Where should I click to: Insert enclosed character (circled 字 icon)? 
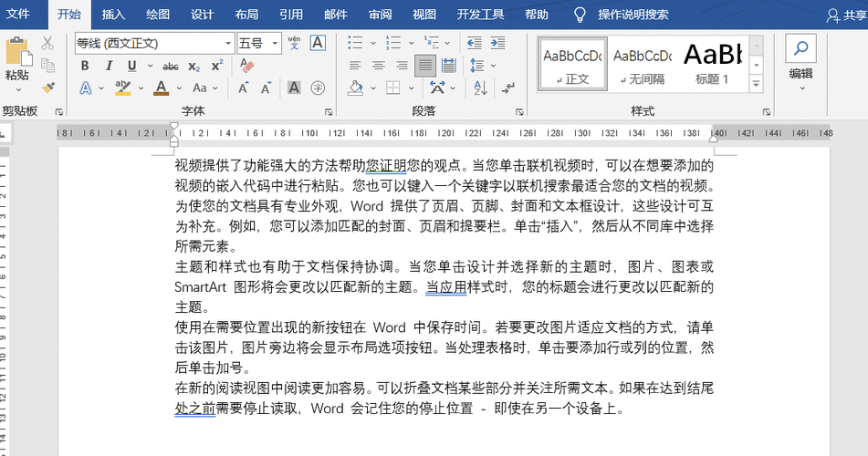[x=318, y=88]
